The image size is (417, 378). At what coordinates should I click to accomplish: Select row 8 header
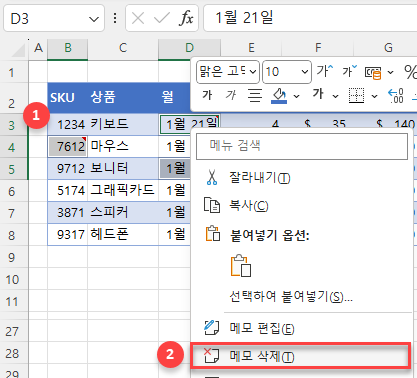click(14, 235)
